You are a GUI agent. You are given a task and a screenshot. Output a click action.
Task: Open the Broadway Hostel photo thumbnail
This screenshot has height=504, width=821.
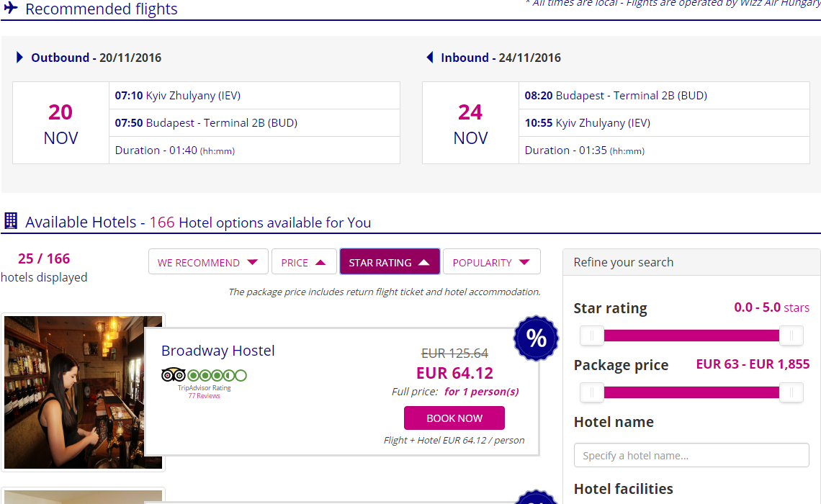(x=83, y=392)
